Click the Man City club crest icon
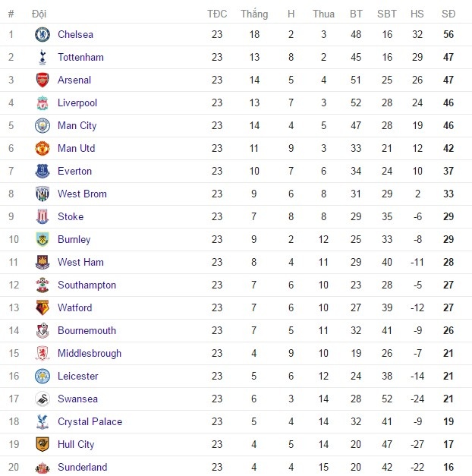Image resolution: width=472 pixels, height=476 pixels. (x=42, y=125)
